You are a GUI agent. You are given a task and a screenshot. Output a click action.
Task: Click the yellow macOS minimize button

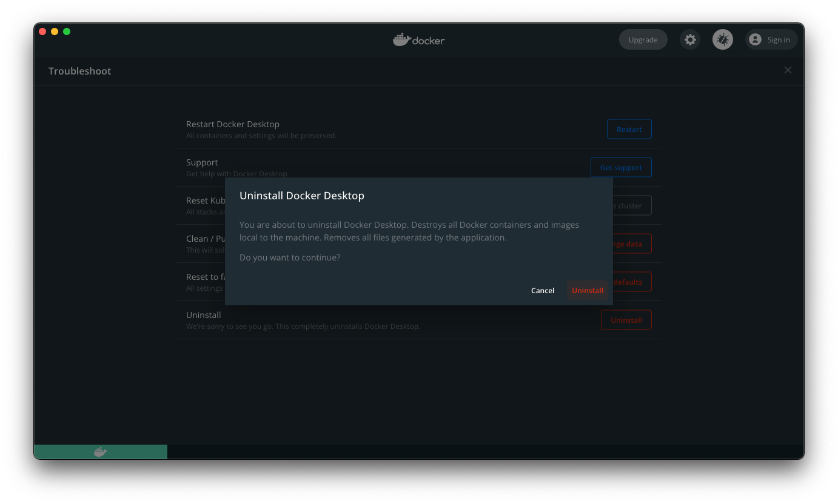point(55,31)
